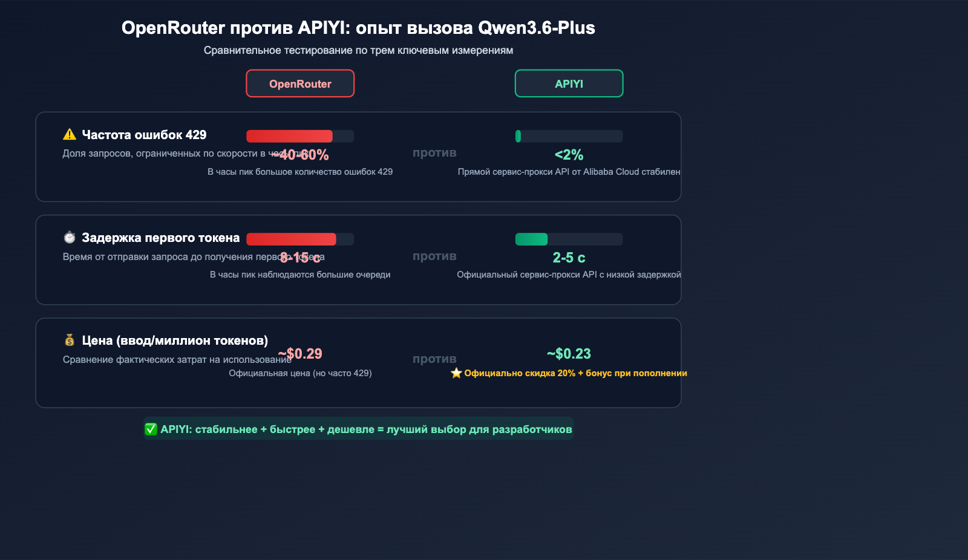Toggle the OpenRouter comparison side

(x=300, y=83)
